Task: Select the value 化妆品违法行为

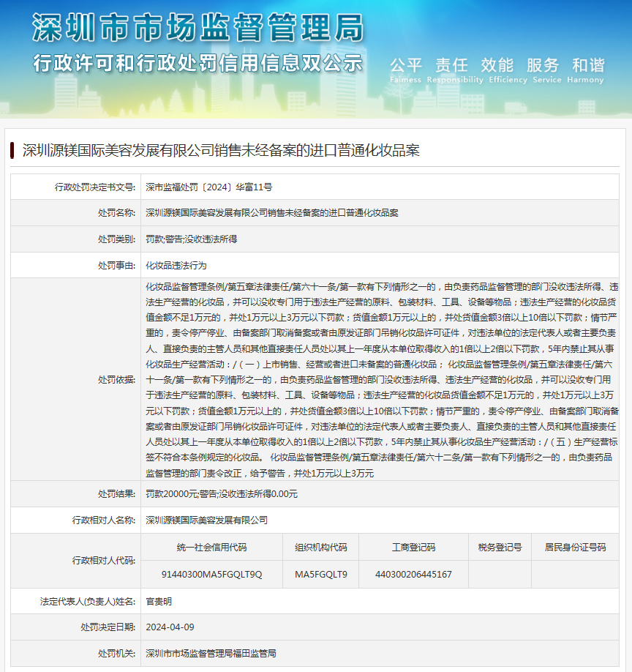Action: (176, 265)
